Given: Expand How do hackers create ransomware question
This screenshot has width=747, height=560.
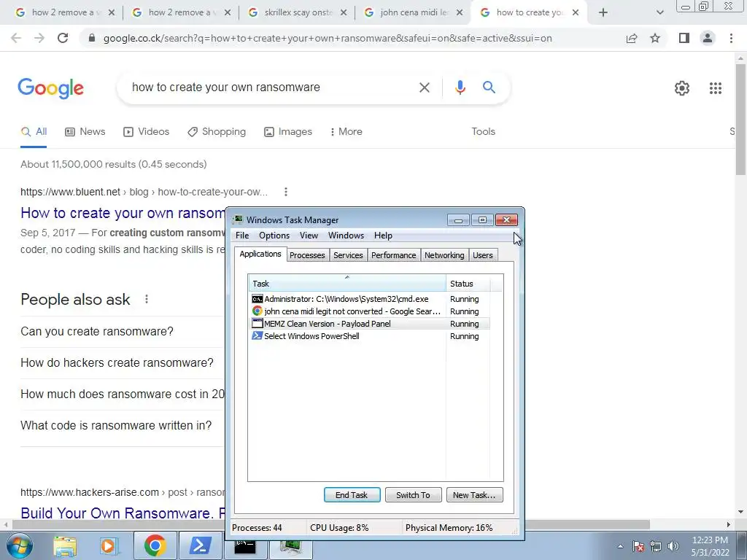Looking at the screenshot, I should pos(122,363).
